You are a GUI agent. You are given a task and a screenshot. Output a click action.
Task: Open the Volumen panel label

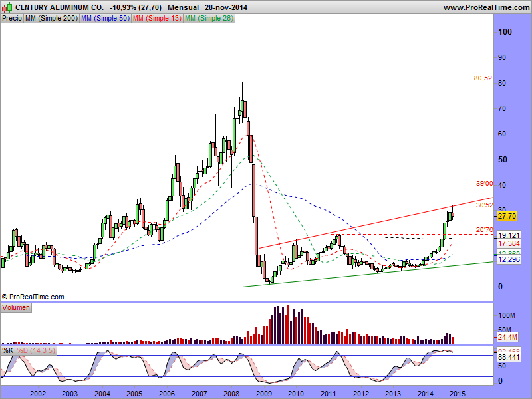pyautogui.click(x=16, y=308)
